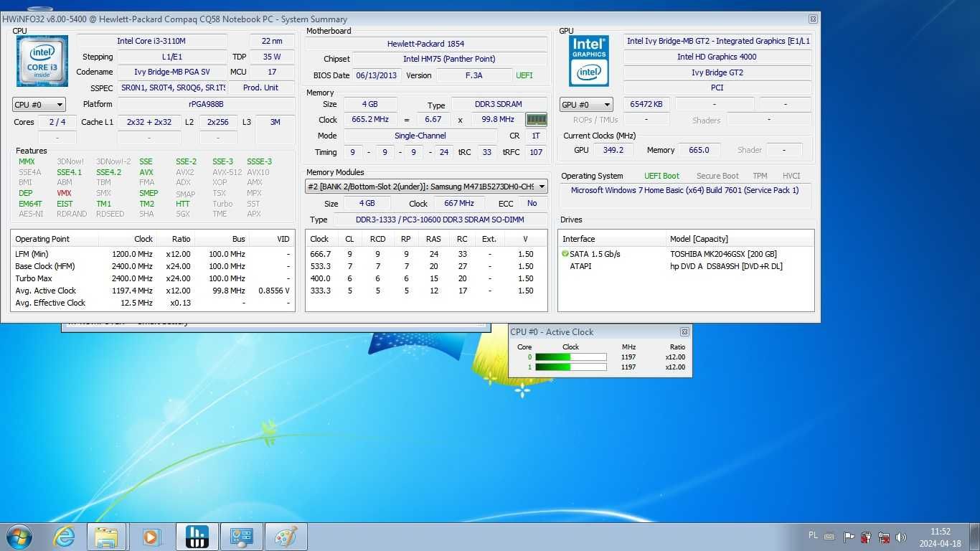Click the module ECC value No
The image size is (980, 551).
tap(532, 203)
